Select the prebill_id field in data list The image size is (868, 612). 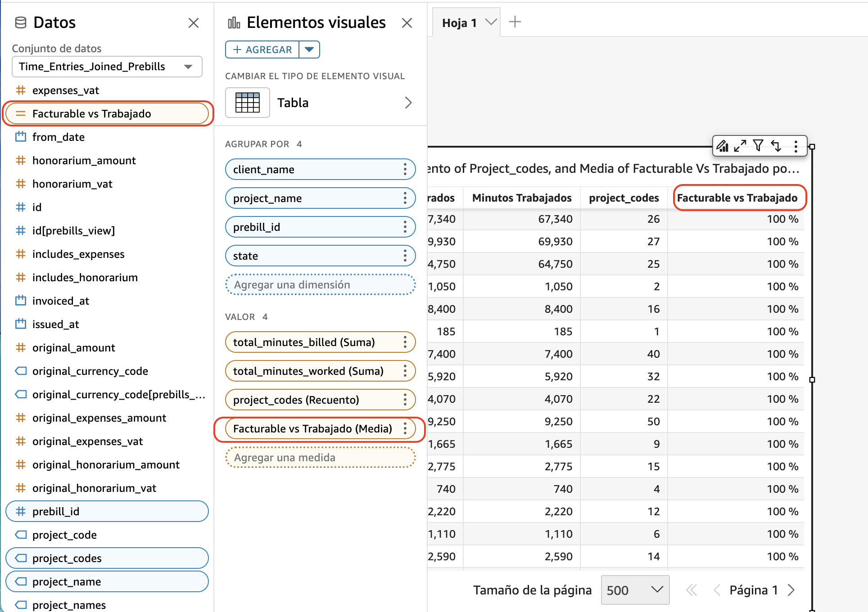[107, 512]
